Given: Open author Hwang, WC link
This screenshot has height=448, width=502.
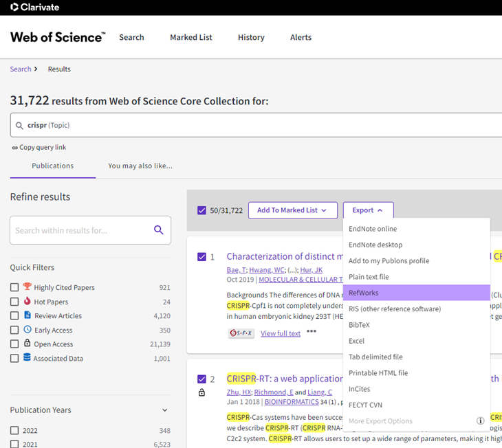Looking at the screenshot, I should click(x=267, y=270).
